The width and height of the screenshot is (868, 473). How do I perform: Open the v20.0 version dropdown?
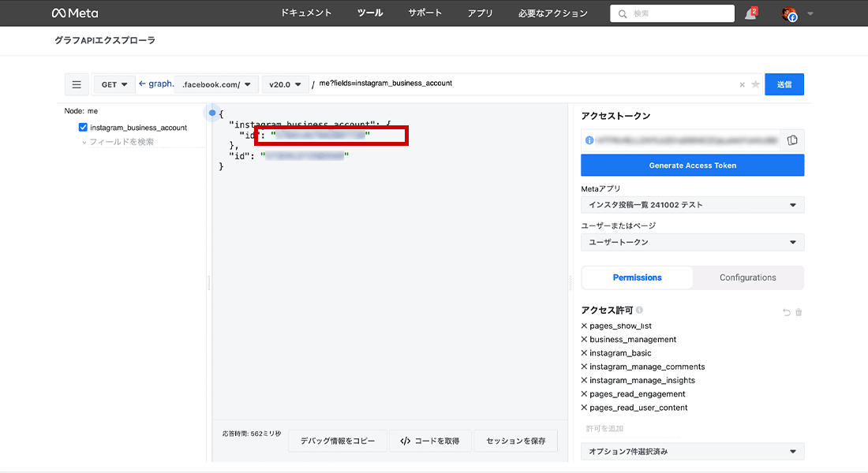(285, 84)
